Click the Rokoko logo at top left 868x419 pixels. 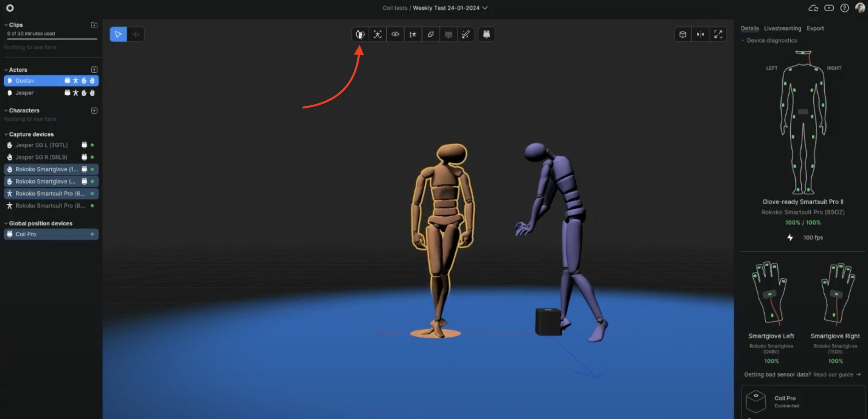click(x=10, y=8)
